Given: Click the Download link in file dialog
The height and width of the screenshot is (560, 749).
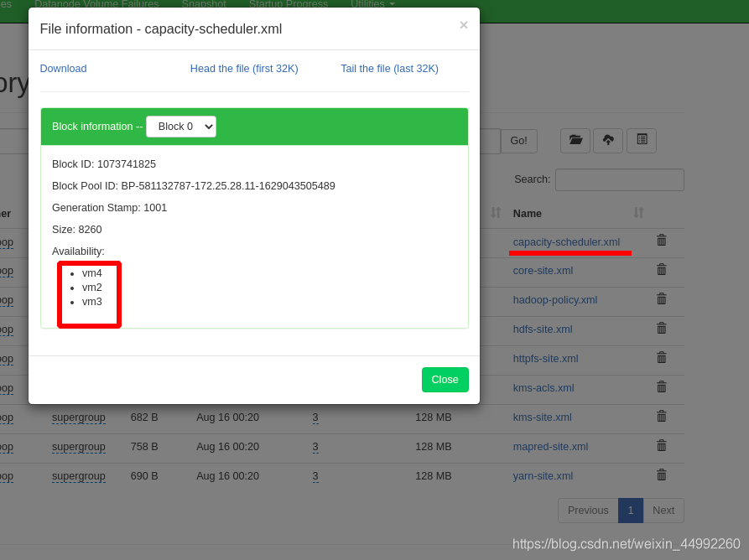Looking at the screenshot, I should point(63,69).
